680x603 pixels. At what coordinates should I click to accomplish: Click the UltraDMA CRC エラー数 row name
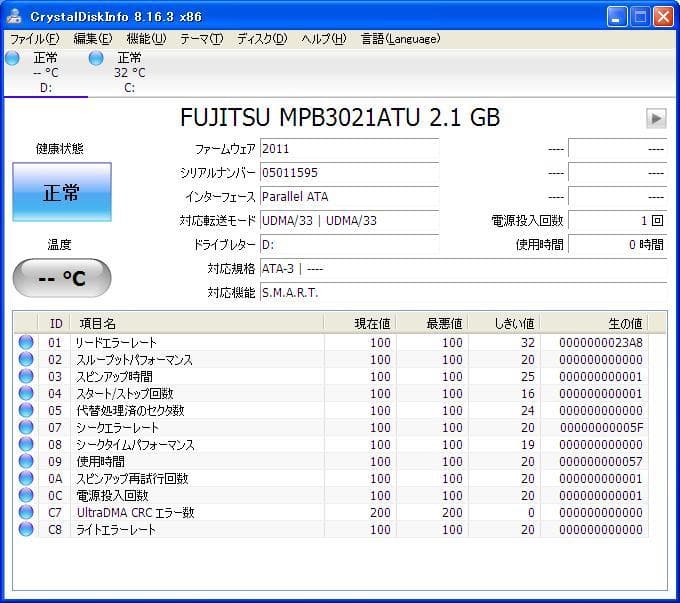click(x=135, y=512)
